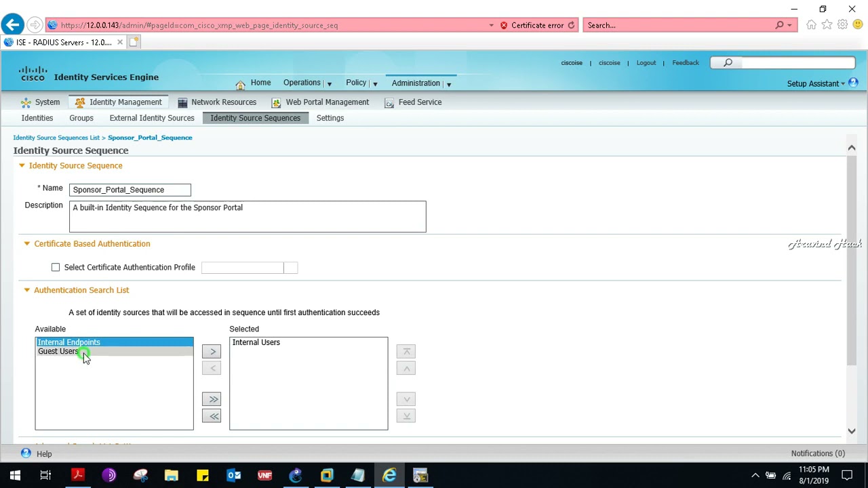The width and height of the screenshot is (868, 488).
Task: Click the page scroll down arrow
Action: [x=852, y=431]
